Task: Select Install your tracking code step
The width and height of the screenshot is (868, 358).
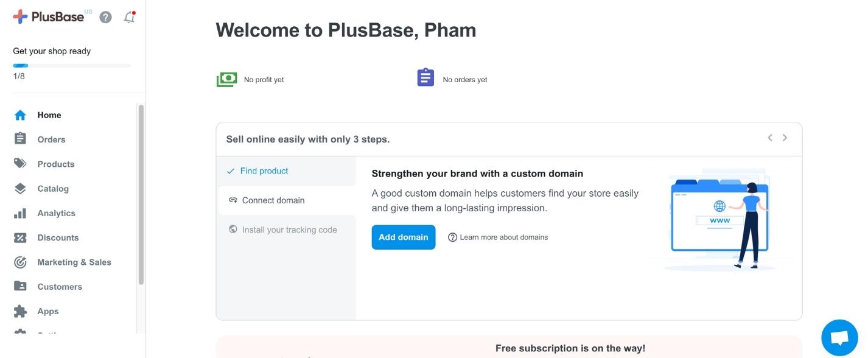Action: tap(289, 230)
